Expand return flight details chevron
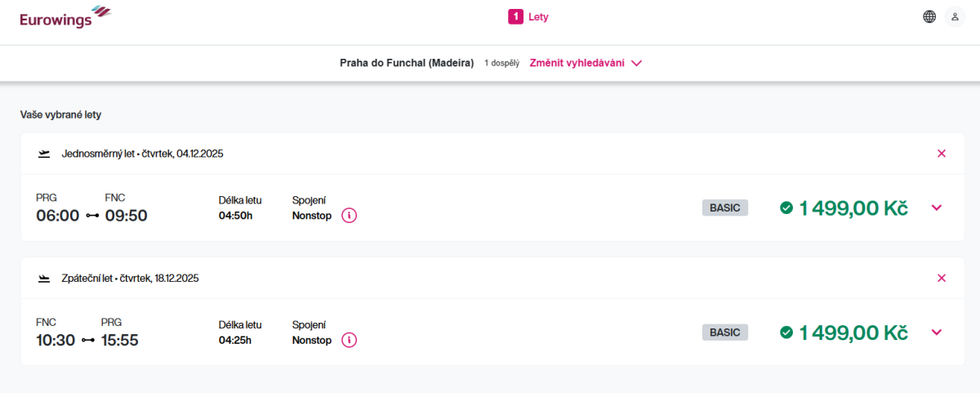 [937, 332]
